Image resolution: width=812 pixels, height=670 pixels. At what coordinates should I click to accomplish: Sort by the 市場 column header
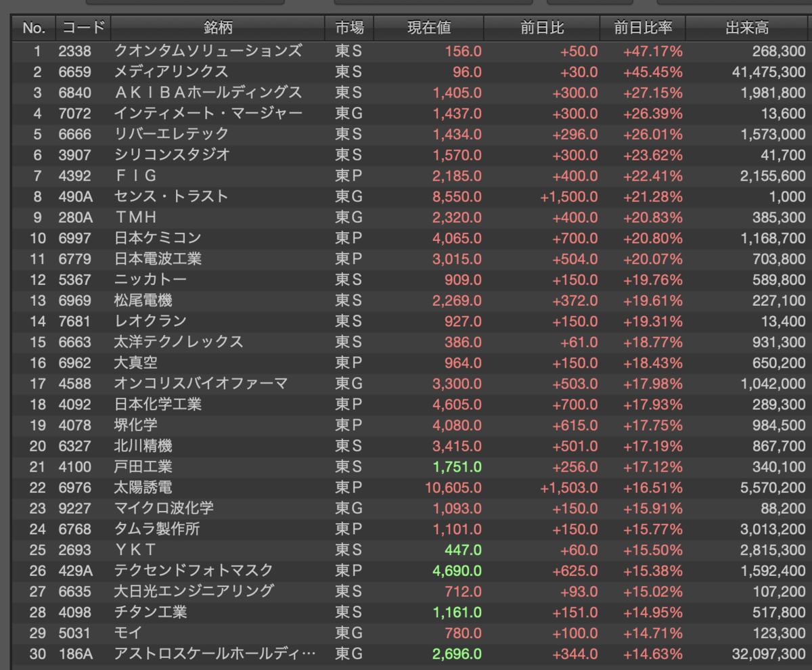pos(349,28)
